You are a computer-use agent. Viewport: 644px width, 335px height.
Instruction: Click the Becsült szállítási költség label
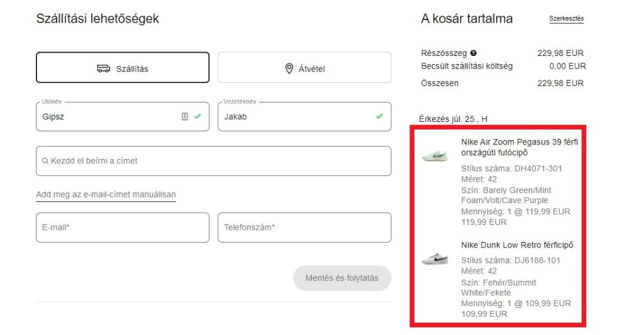[x=467, y=66]
